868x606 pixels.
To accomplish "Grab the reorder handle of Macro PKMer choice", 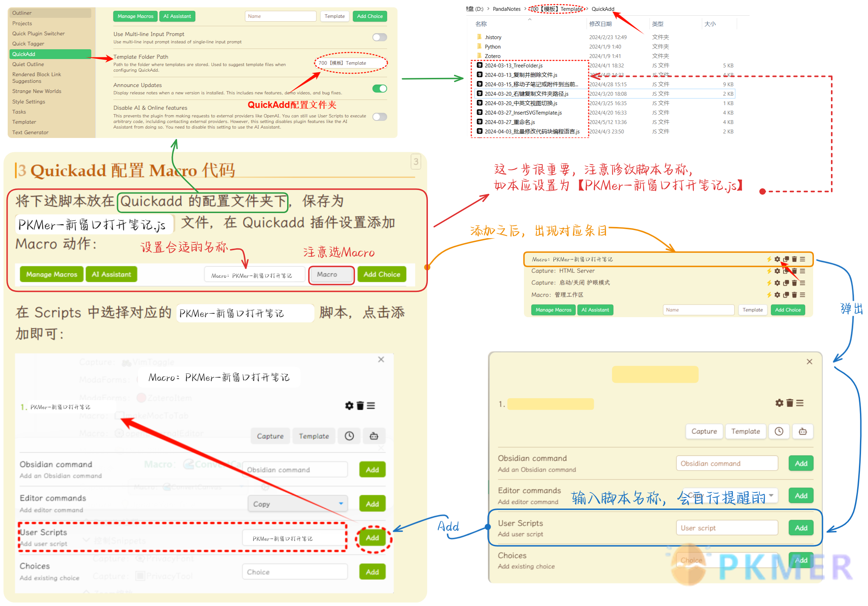I will tap(803, 259).
